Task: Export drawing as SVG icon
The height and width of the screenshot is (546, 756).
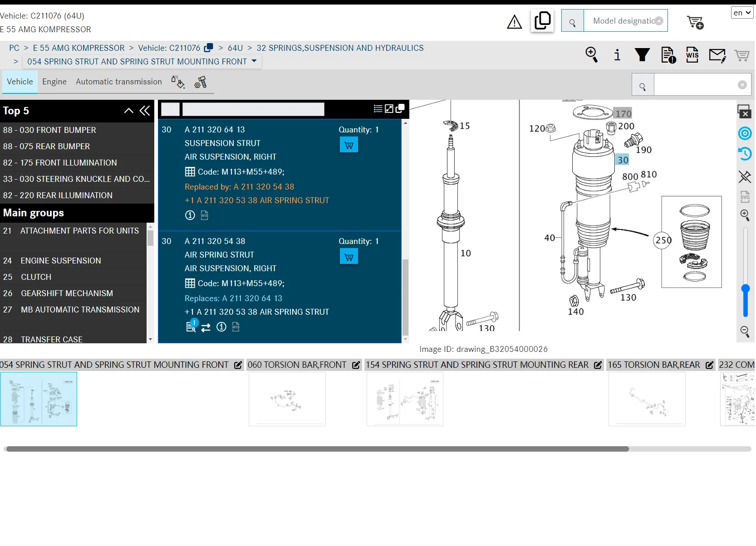Action: [745, 197]
